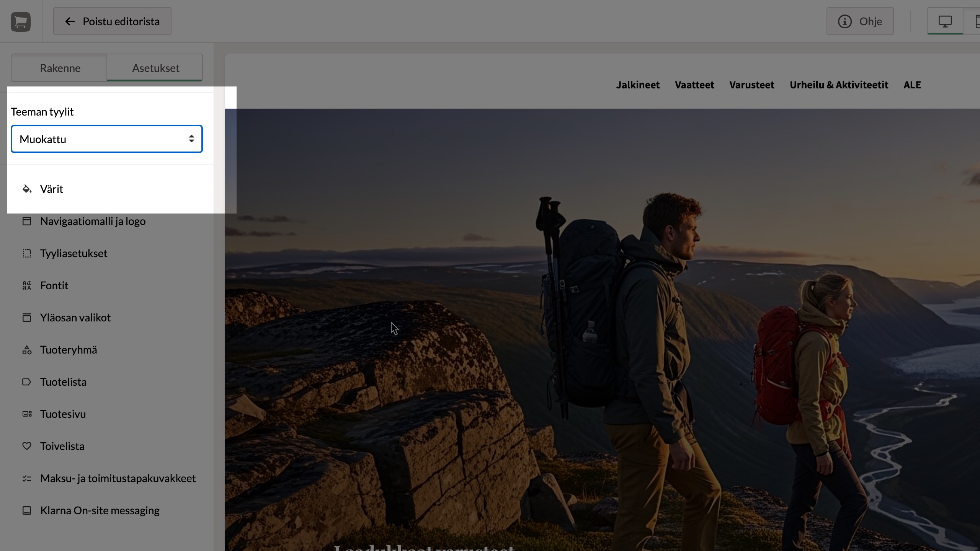Click the Navigaatiomalli ja logo icon
980x551 pixels.
pos(27,221)
